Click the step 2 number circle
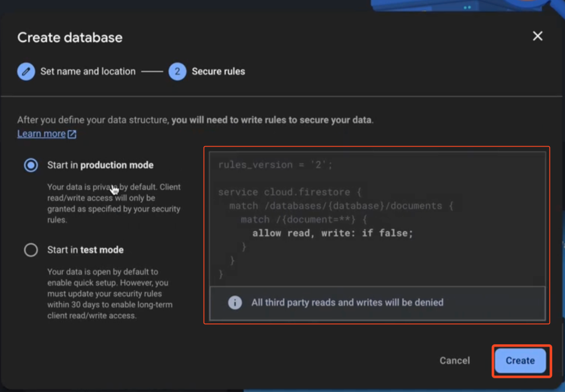 pyautogui.click(x=177, y=71)
